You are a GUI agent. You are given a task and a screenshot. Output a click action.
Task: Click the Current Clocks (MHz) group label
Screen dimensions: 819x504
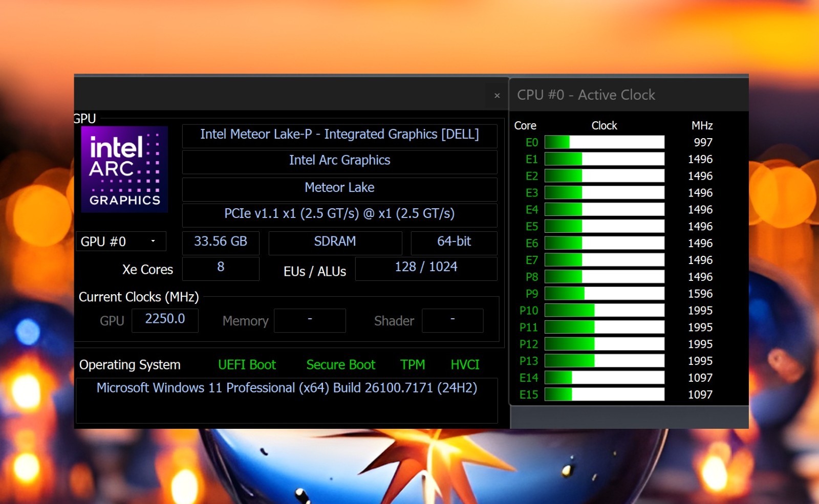coord(139,297)
